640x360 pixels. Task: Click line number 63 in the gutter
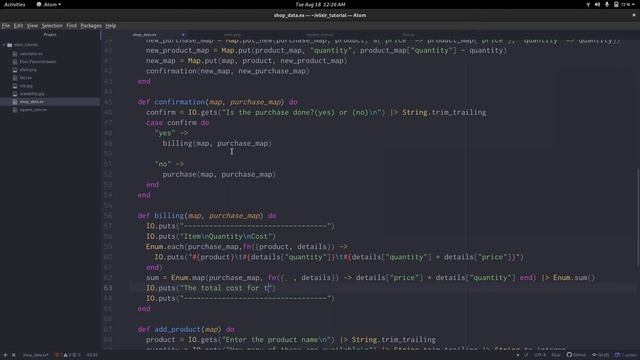108,288
